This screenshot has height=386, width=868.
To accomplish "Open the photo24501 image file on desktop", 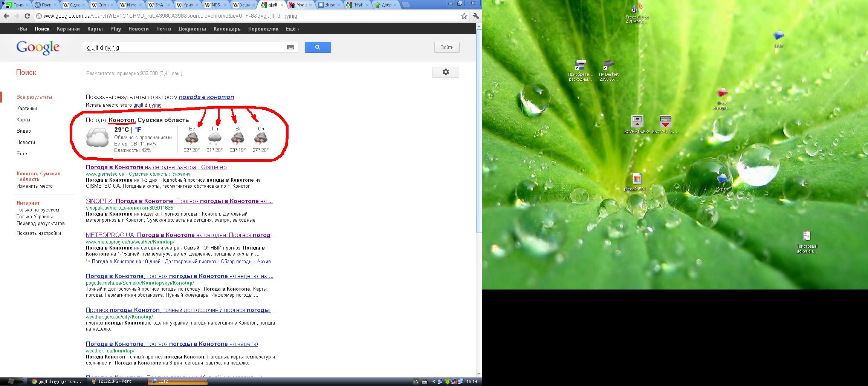I will click(x=637, y=182).
